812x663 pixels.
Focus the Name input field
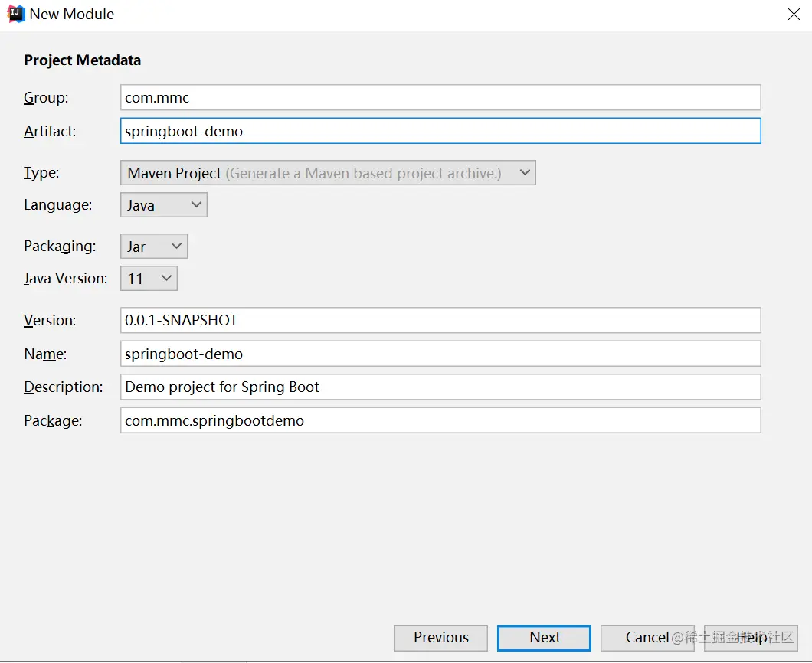click(440, 354)
